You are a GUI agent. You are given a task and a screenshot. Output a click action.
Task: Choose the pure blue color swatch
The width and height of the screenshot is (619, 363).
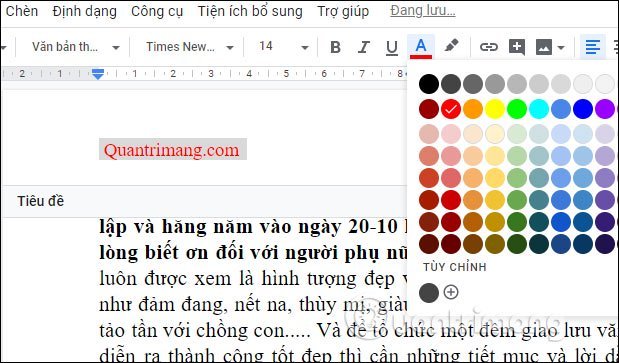(x=583, y=109)
